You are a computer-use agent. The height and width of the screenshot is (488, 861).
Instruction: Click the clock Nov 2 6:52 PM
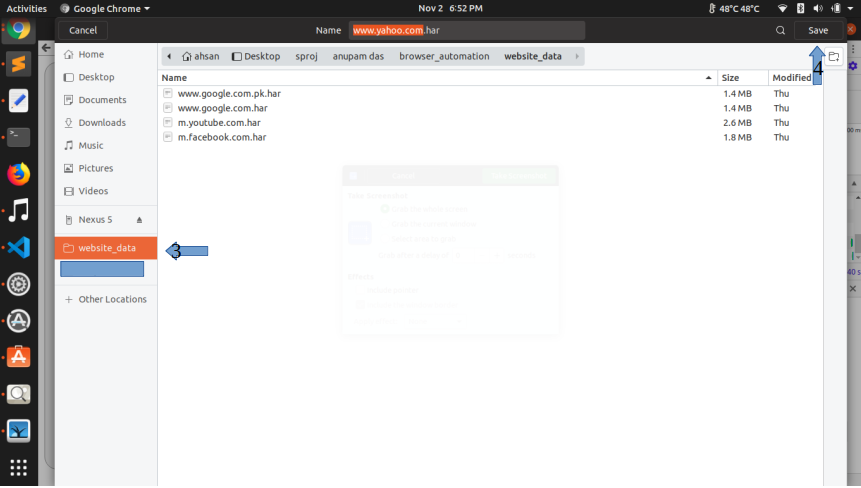(450, 8)
